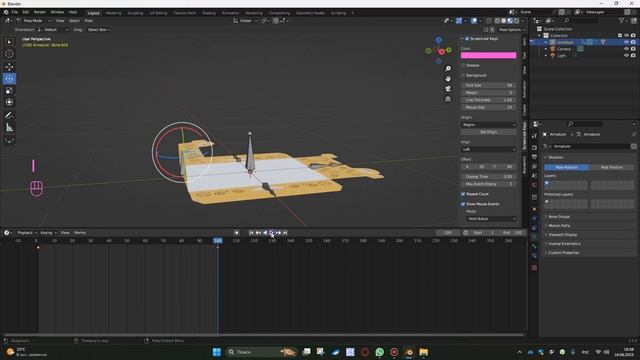Open the Render properties tab icon
Screen dimensions: 640x360
pyautogui.click(x=534, y=147)
